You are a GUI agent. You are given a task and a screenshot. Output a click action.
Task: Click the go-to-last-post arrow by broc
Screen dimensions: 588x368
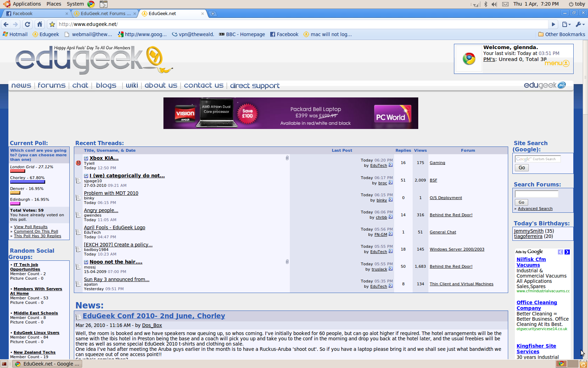point(391,183)
